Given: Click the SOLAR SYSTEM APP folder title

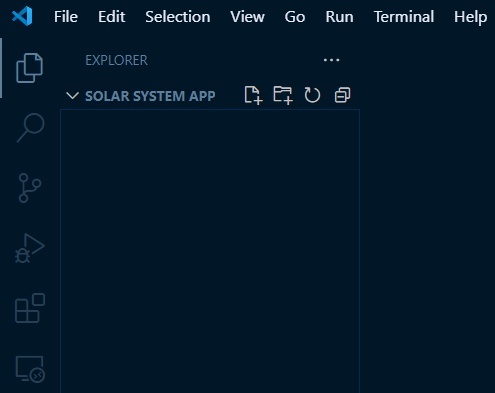Looking at the screenshot, I should [150, 96].
